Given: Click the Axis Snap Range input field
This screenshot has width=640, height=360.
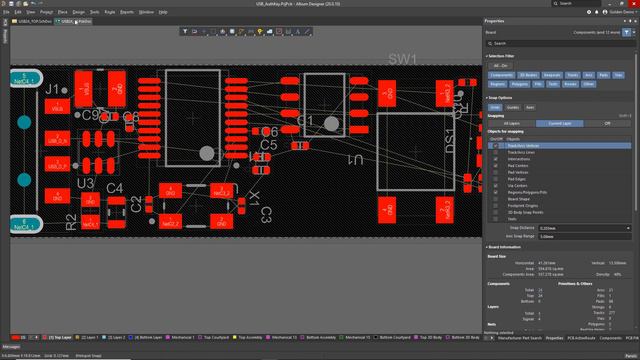Looking at the screenshot, I should pyautogui.click(x=584, y=236).
